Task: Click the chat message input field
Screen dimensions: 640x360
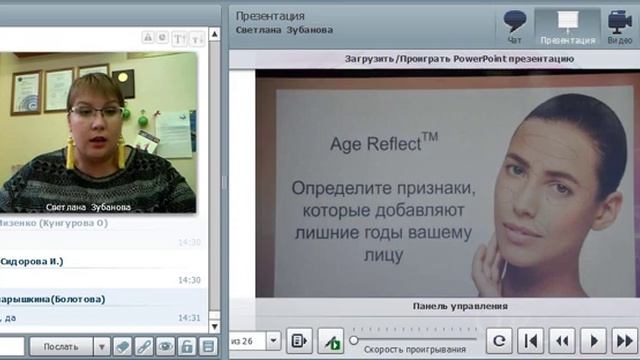Action: click(12, 347)
